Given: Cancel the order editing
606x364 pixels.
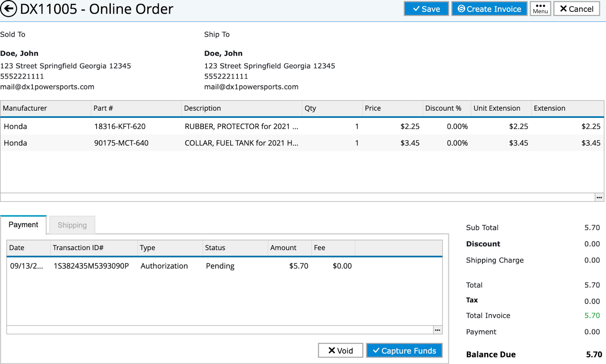Looking at the screenshot, I should click(x=576, y=9).
